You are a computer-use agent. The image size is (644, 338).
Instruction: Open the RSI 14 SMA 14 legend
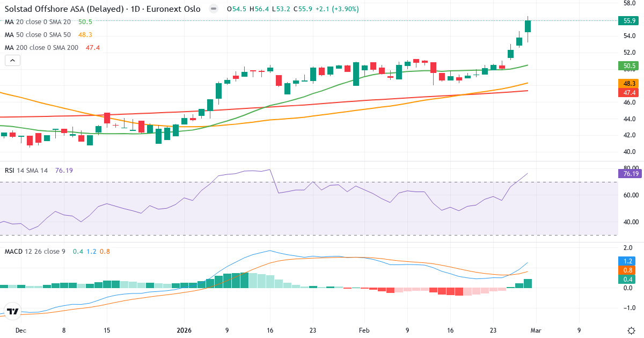pos(27,171)
